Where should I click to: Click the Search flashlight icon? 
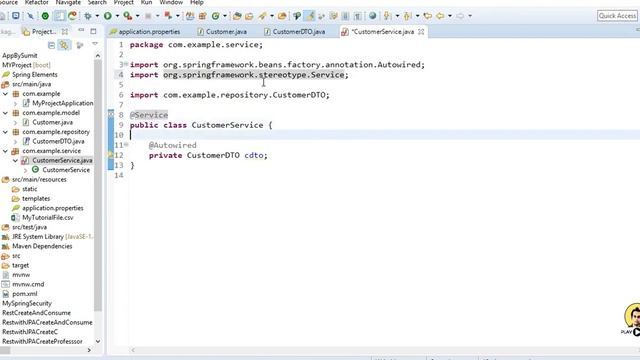tap(262, 16)
